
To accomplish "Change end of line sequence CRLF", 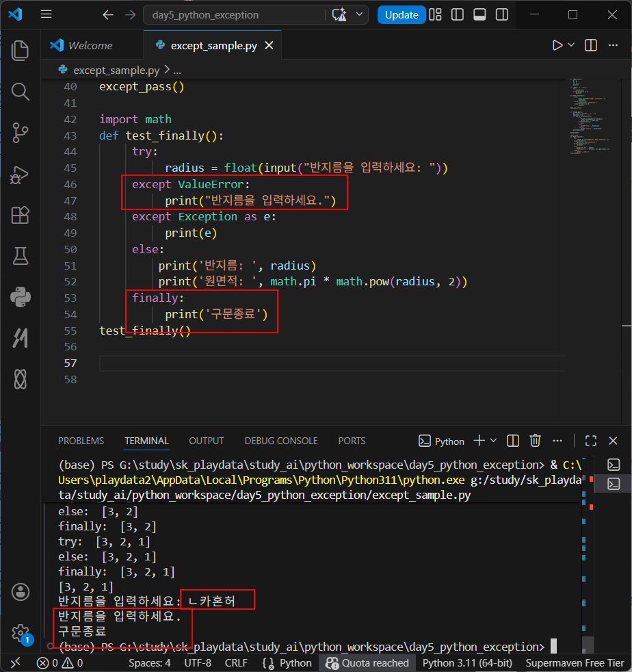I will (236, 663).
